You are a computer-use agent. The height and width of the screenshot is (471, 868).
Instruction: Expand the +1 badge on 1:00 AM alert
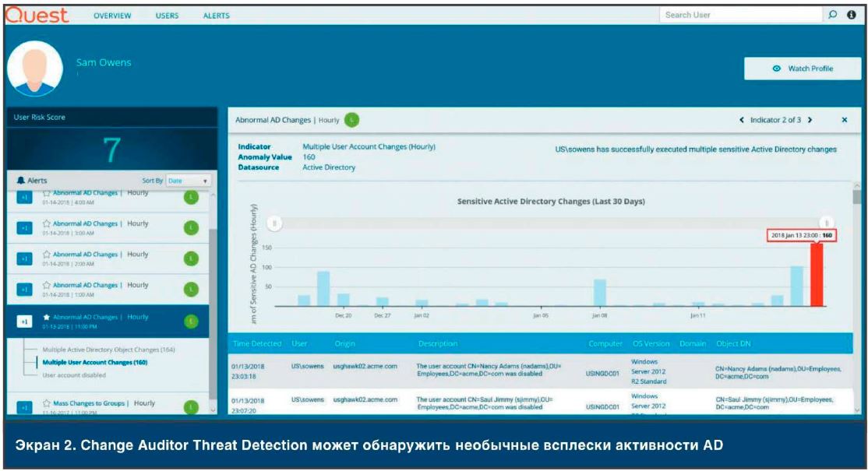tap(24, 289)
